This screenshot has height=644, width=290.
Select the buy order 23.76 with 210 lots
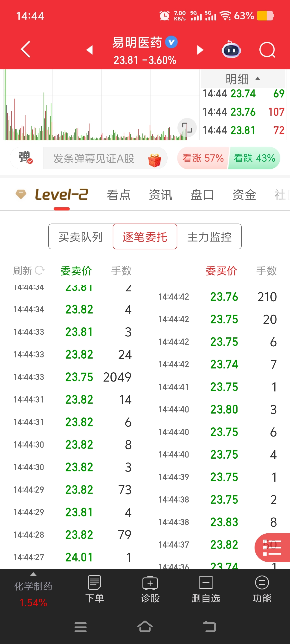[218, 297]
